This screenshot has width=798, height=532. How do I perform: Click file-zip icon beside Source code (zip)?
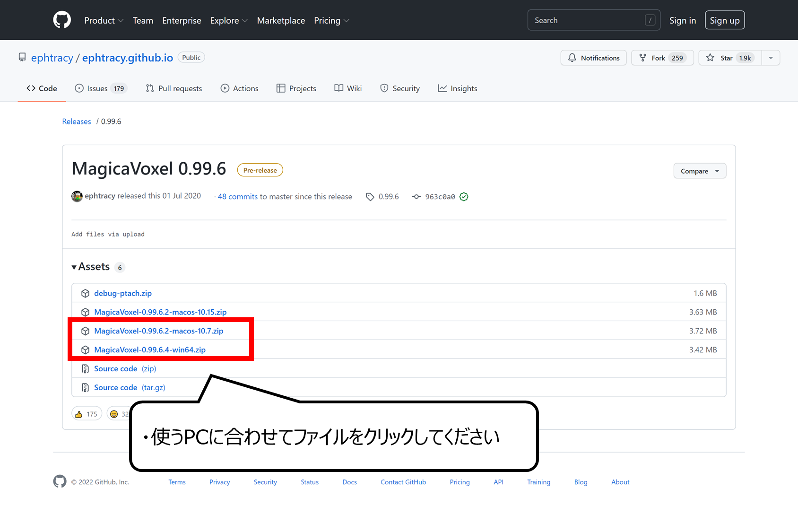pos(85,368)
